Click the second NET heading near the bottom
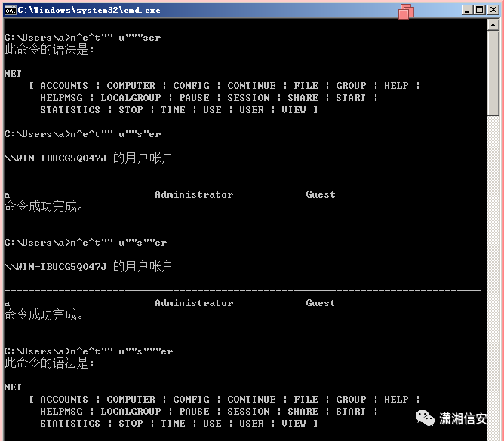Screen dimensions: 504x441 [x=13, y=387]
